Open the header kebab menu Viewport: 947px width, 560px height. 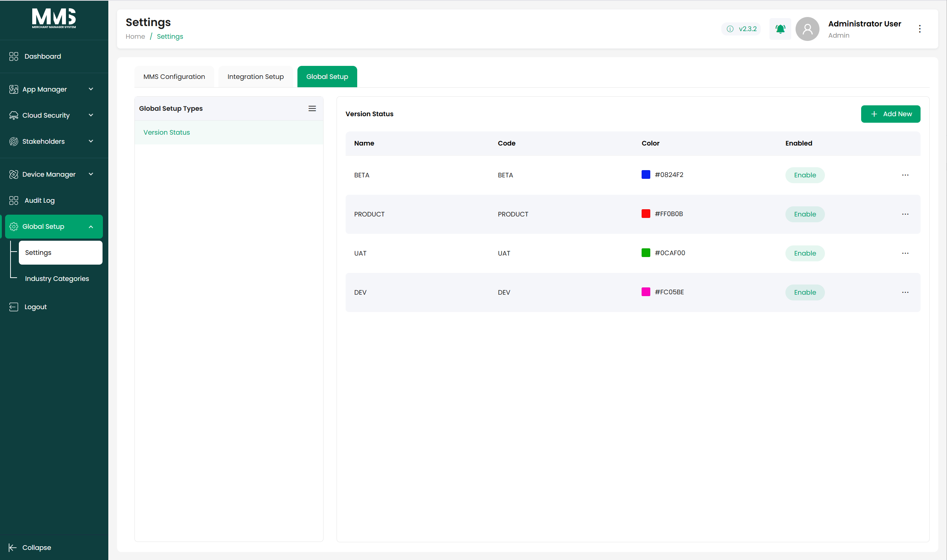pos(919,29)
